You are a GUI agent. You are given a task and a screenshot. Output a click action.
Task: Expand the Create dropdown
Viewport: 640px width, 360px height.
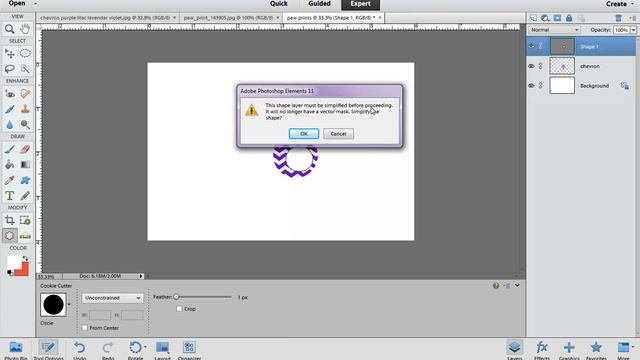[620, 4]
